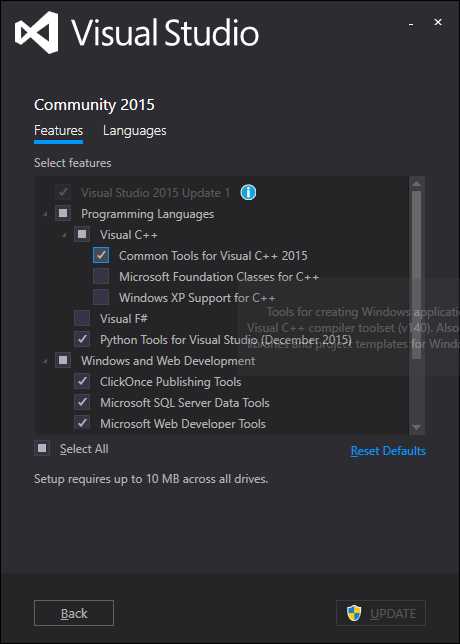Switch to the Languages tab
This screenshot has height=644, width=460.
135,131
